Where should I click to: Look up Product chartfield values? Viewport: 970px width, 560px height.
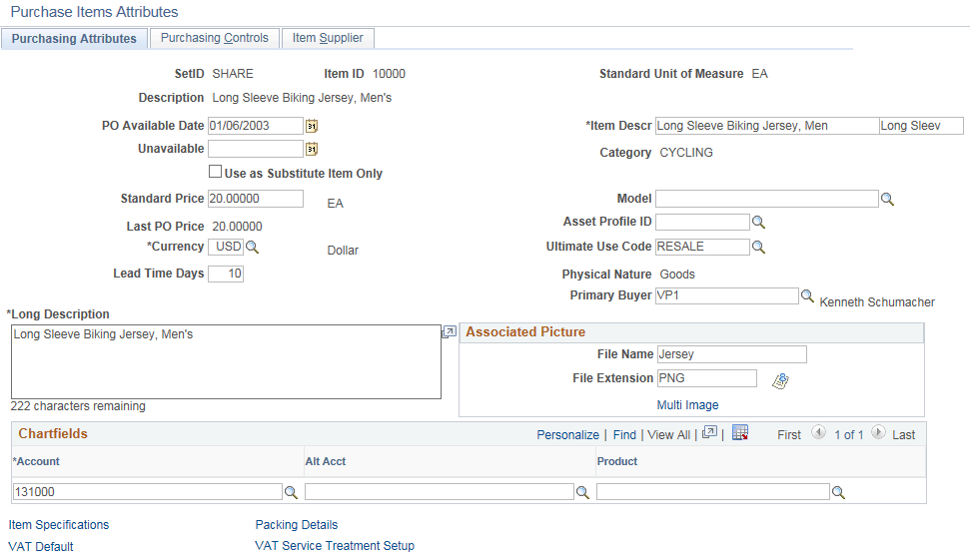pyautogui.click(x=838, y=493)
